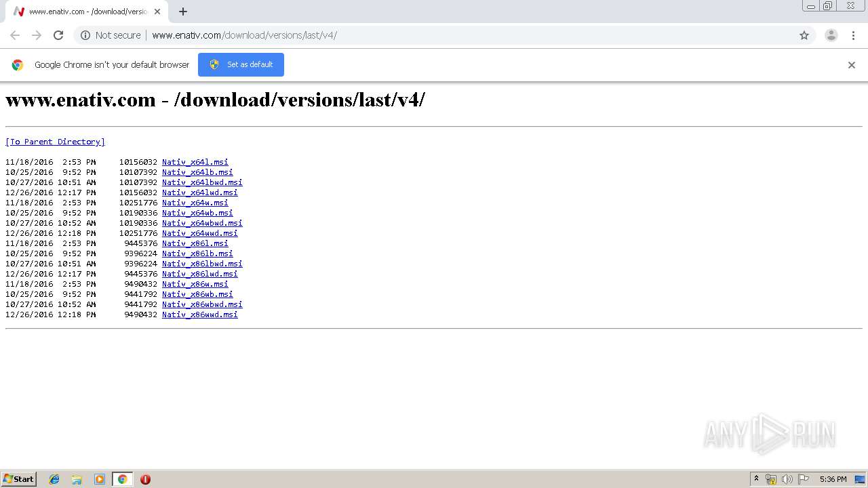Open the Chrome profile avatar
Viewport: 868px width, 488px height.
point(831,35)
